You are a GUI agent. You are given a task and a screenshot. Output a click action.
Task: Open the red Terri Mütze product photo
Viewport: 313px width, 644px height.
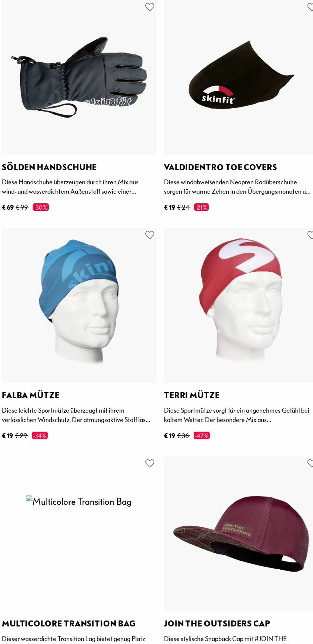[x=238, y=305]
